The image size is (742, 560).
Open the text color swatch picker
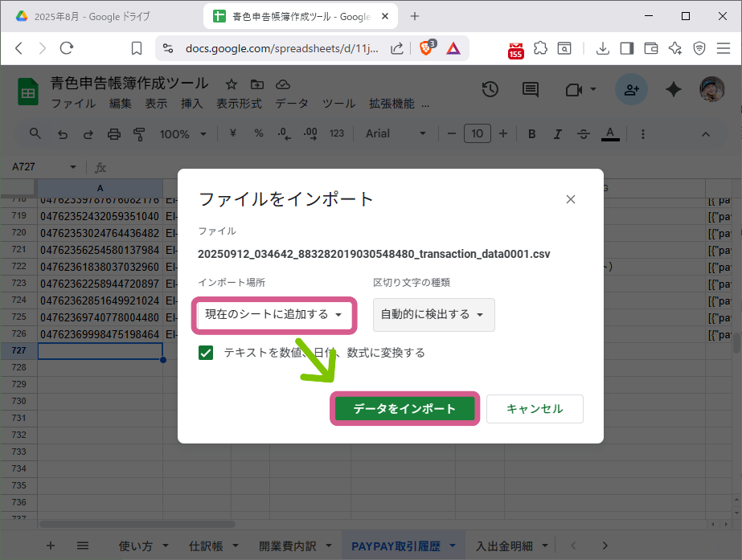[610, 133]
